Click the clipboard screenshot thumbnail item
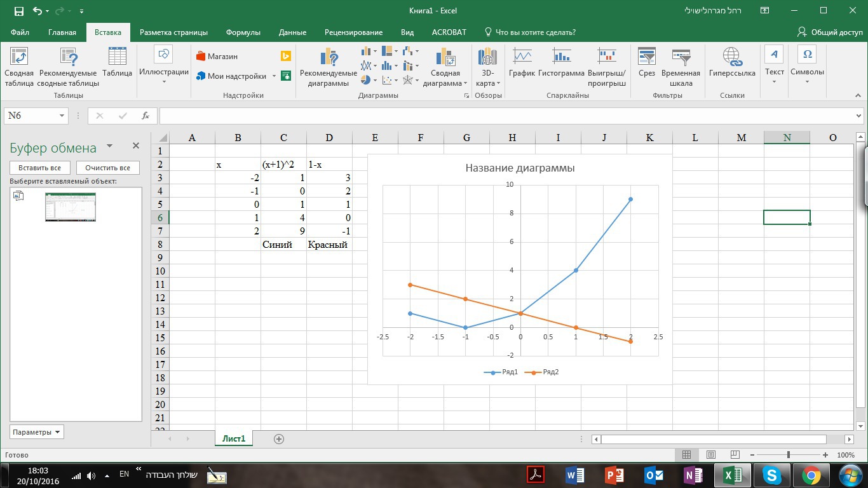Image resolution: width=868 pixels, height=488 pixels. tap(71, 207)
